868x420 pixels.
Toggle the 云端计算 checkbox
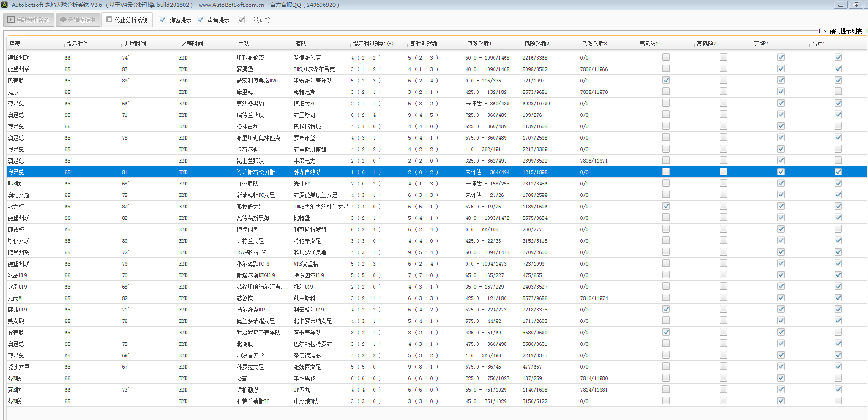241,20
